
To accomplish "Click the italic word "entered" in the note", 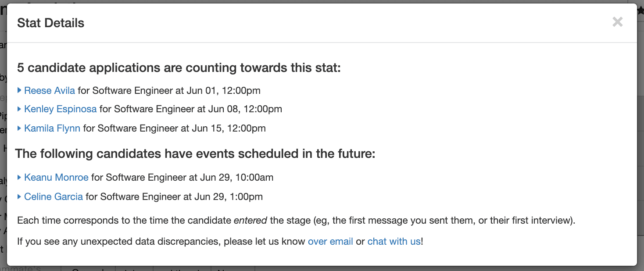I will (249, 221).
